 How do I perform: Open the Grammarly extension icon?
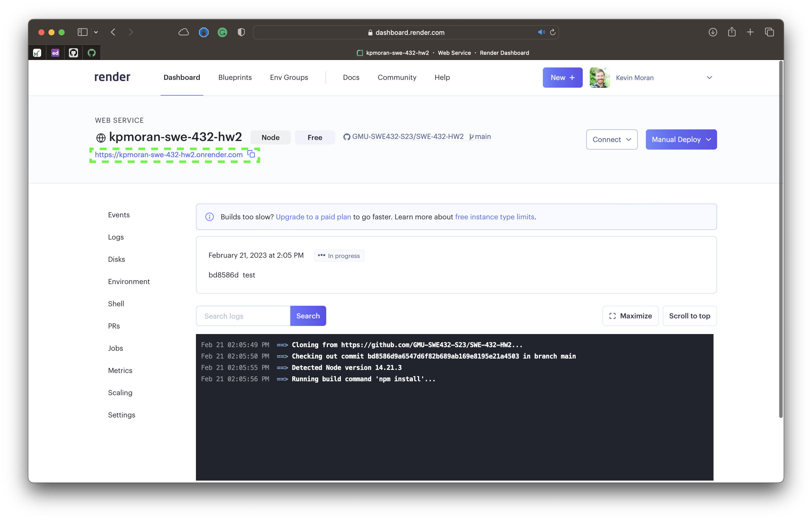222,32
